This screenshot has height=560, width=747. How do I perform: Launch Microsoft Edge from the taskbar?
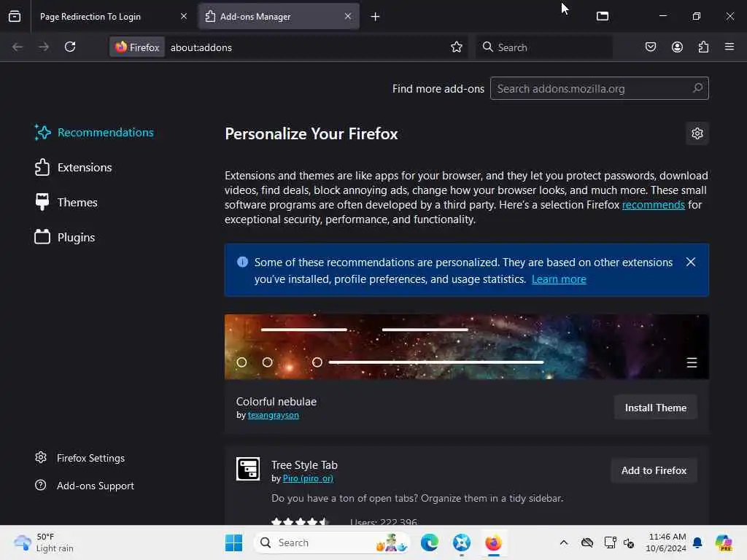[x=429, y=542]
